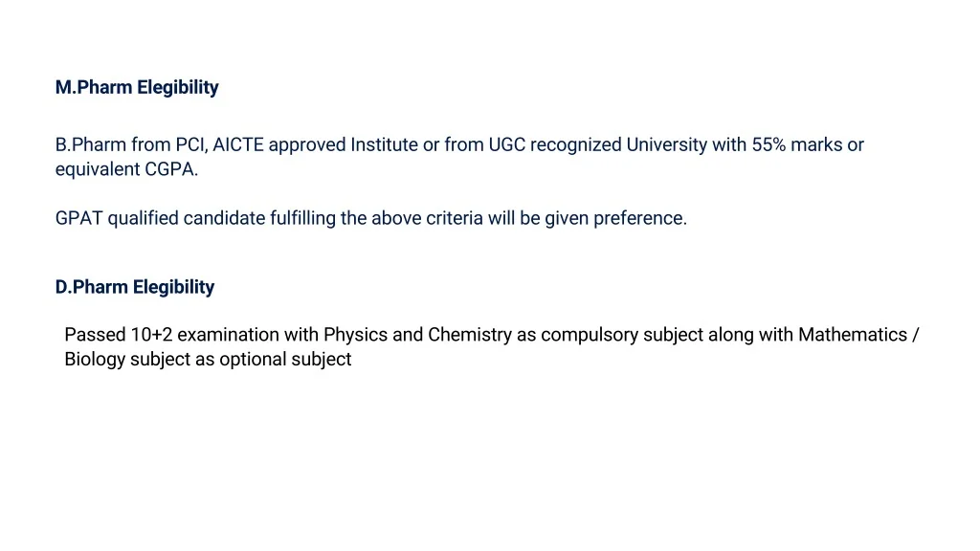This screenshot has width=980, height=551.
Task: Click the "equivalent CGPA." line
Action: pos(126,170)
